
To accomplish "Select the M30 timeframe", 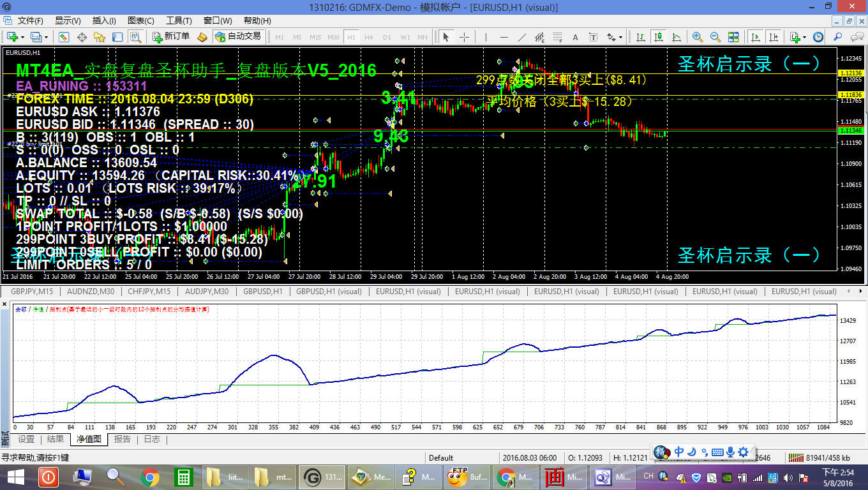I will click(x=333, y=37).
